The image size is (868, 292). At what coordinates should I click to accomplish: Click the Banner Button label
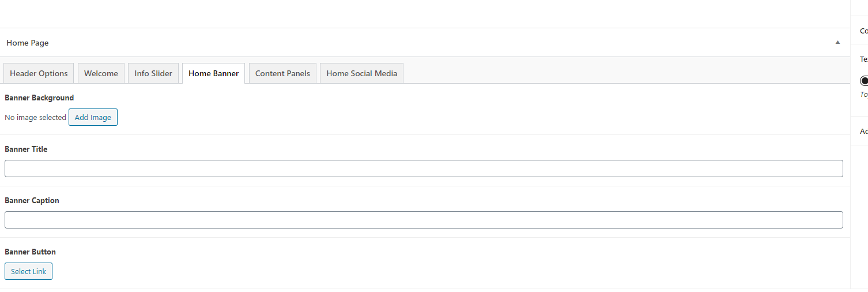[x=30, y=252]
